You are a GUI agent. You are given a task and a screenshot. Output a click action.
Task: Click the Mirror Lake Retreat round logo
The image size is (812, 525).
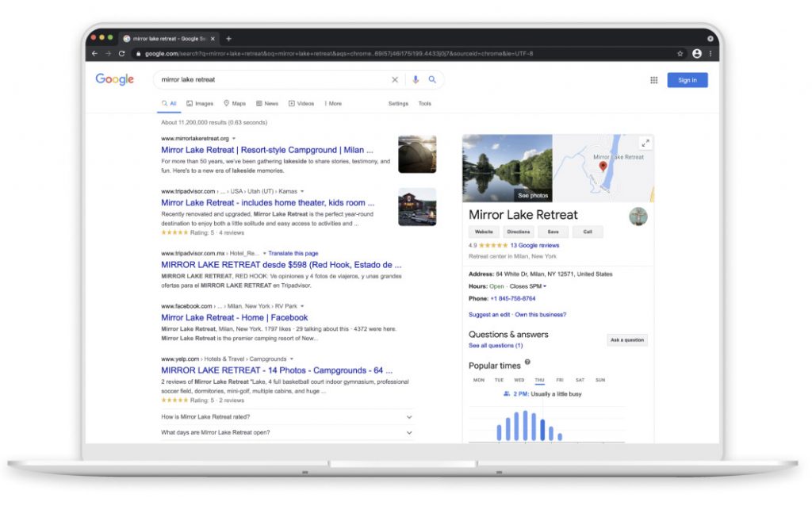(638, 217)
